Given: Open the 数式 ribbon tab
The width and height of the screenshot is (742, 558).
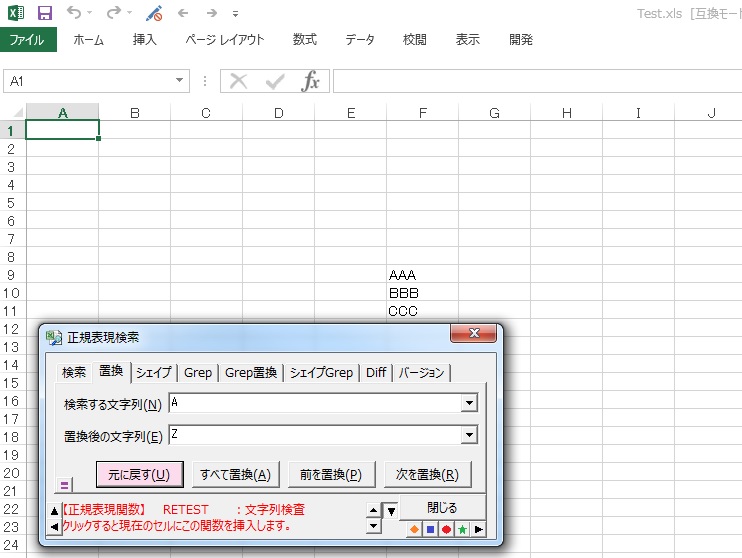Looking at the screenshot, I should [304, 40].
